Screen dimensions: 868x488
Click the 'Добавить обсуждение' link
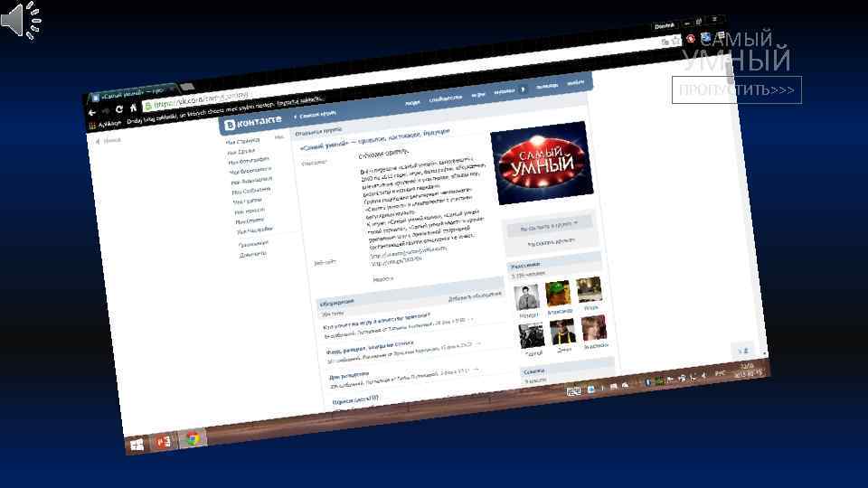pyautogui.click(x=475, y=297)
